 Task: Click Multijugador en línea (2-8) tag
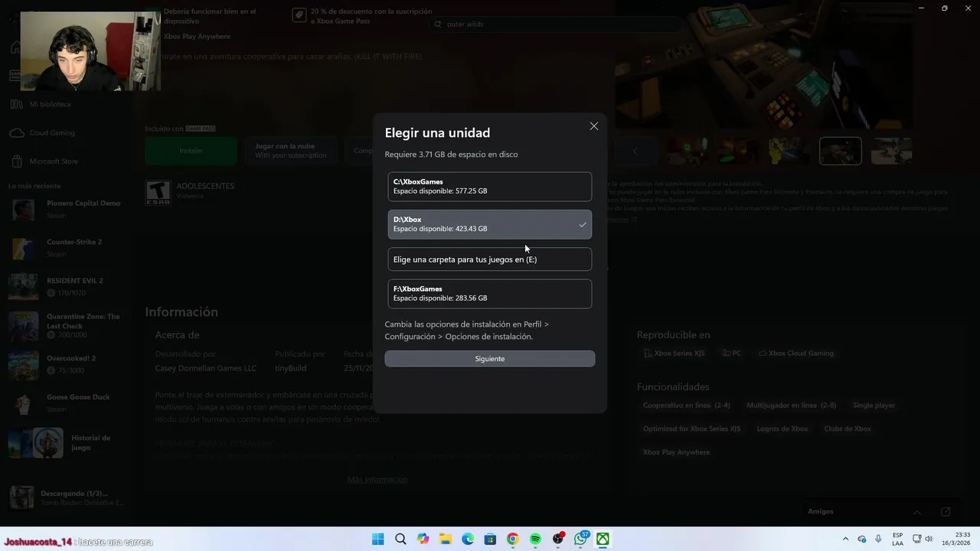point(791,405)
